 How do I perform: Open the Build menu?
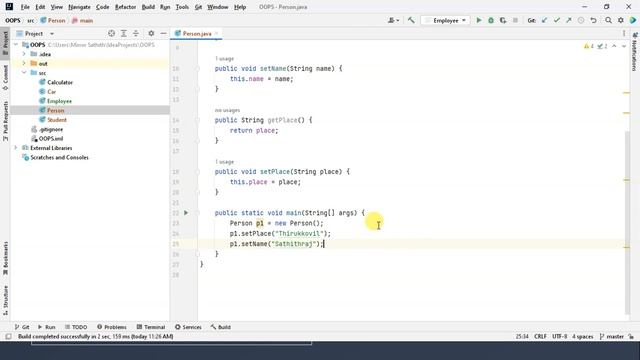pos(148,7)
